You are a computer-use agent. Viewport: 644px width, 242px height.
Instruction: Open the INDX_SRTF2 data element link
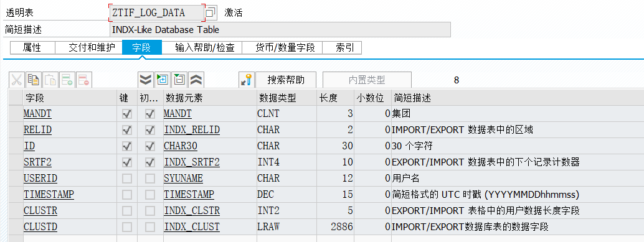(x=192, y=162)
